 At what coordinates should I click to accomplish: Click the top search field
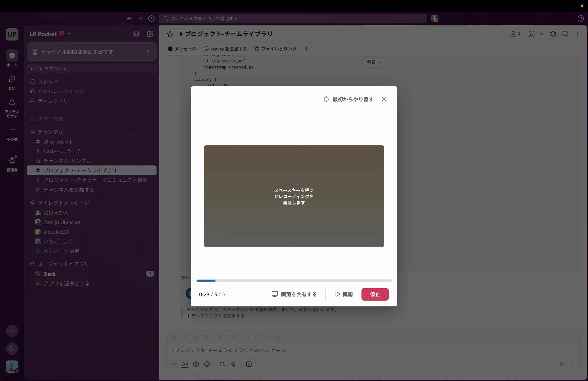[x=293, y=19]
